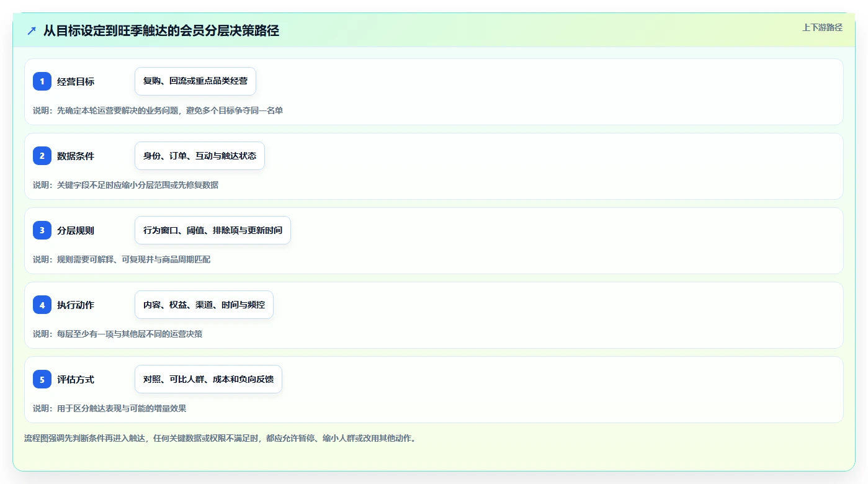868x484 pixels.
Task: Select the 内容、权益、渠道、时间与频控 chip
Action: tap(204, 305)
